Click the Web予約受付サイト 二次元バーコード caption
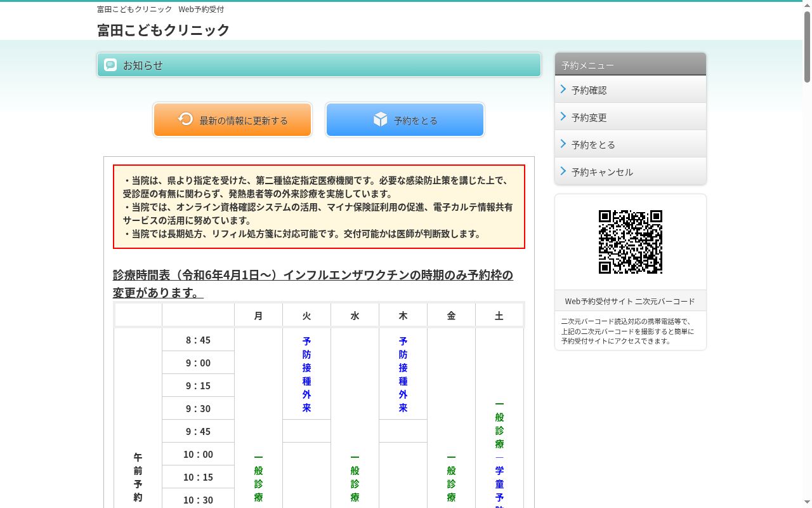Screen dimensions: 812x508 [630, 301]
